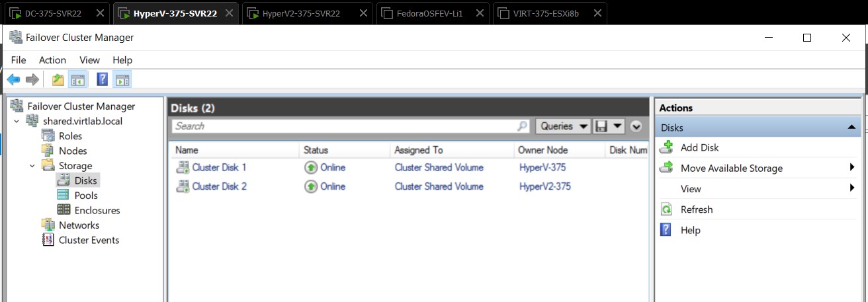Click the up-one-level folder toolbar icon
Image resolution: width=868 pixels, height=302 pixels.
(x=58, y=80)
